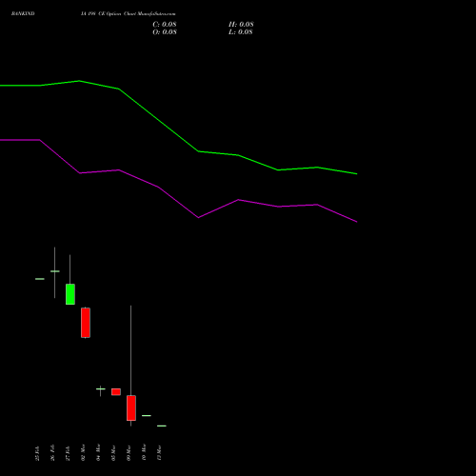This screenshot has width=476, height=476.
Task: Click the purple lower band line
Action: (x=159, y=188)
